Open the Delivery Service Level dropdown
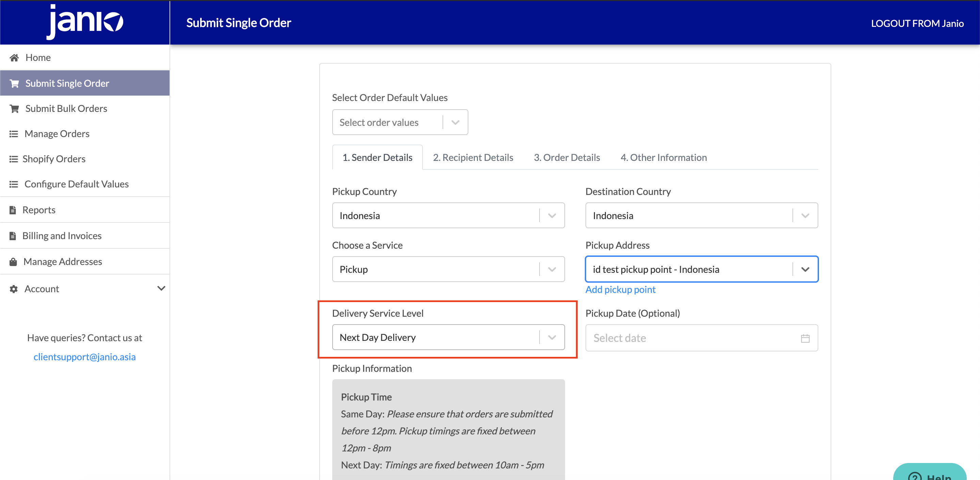The width and height of the screenshot is (980, 480). 448,337
